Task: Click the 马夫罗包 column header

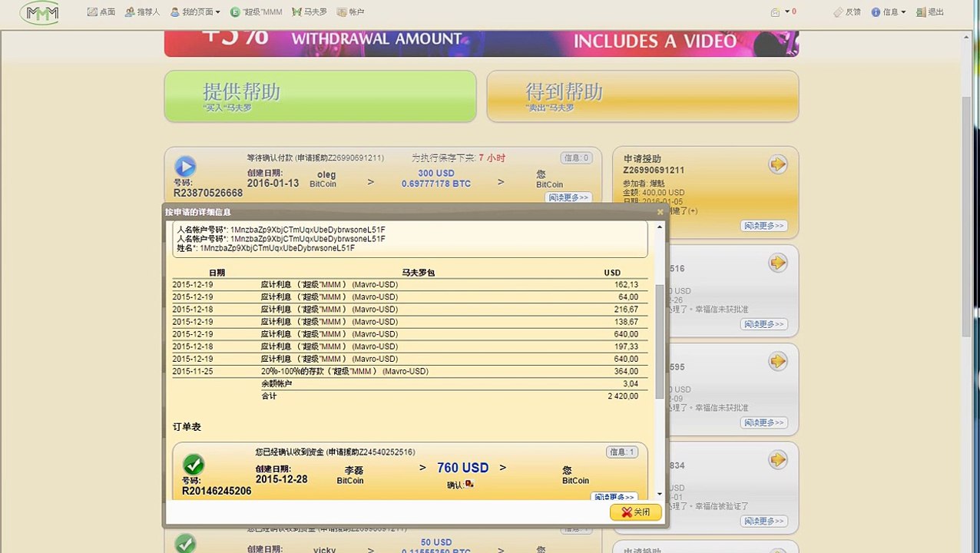Action: (418, 273)
